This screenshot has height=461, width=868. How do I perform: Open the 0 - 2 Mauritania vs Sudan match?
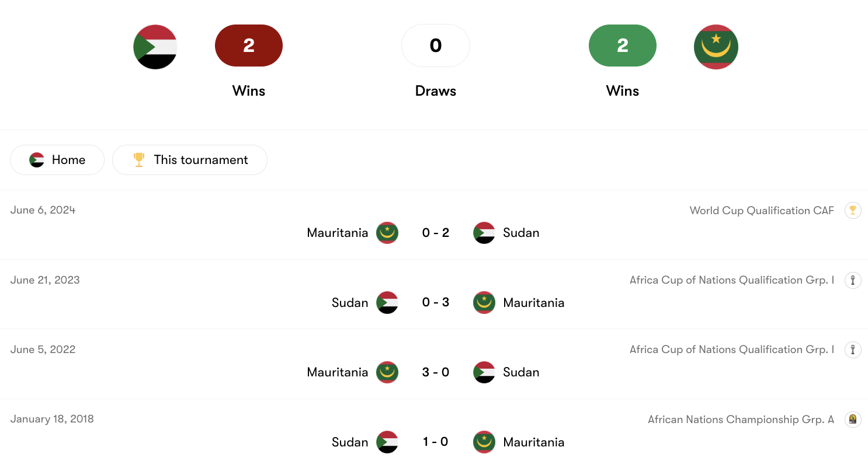(x=436, y=233)
